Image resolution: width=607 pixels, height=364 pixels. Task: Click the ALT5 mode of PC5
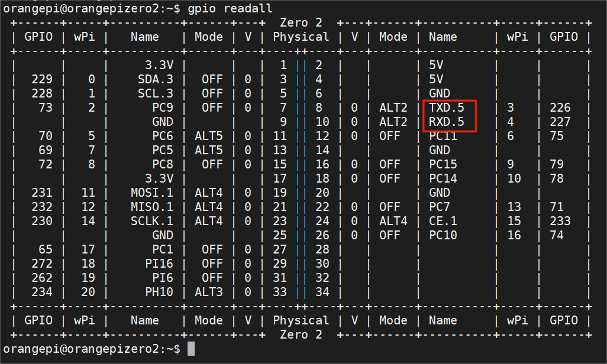click(x=209, y=150)
